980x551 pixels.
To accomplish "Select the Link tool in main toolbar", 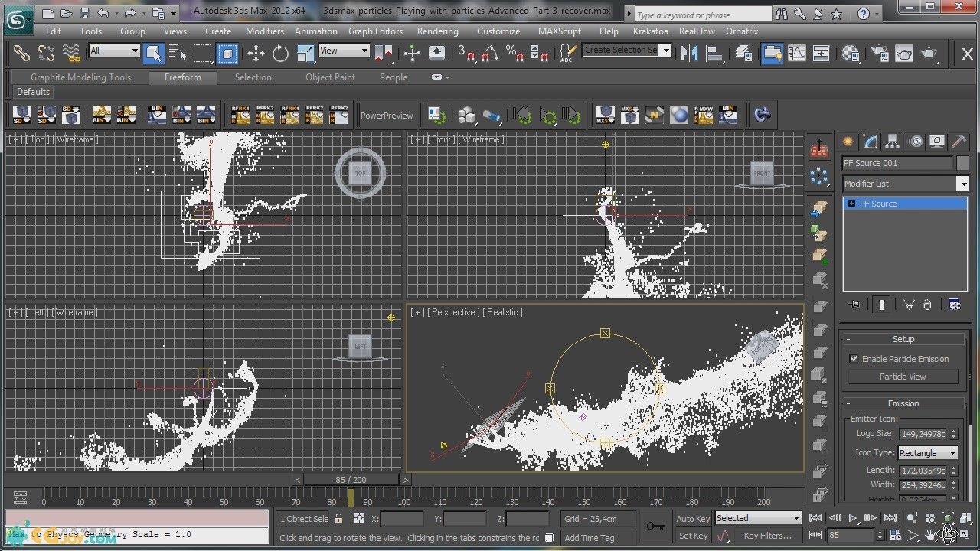I will 21,53.
